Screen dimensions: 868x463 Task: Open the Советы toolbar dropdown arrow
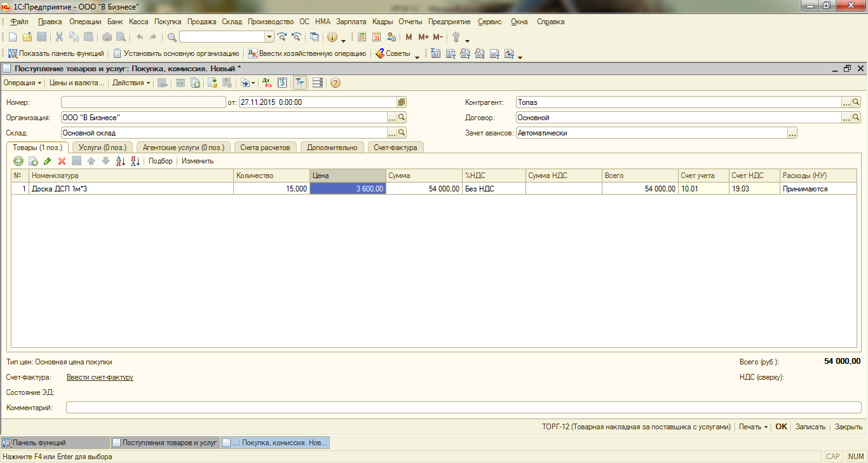[x=417, y=57]
